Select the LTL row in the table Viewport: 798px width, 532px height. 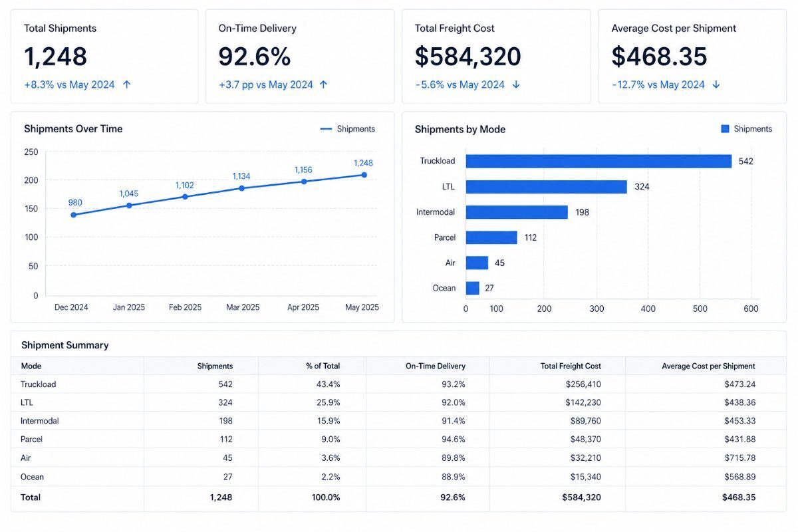point(398,402)
